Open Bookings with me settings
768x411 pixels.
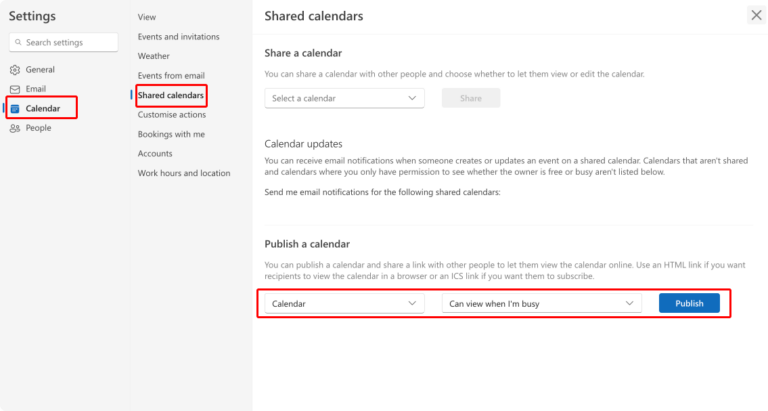(171, 134)
